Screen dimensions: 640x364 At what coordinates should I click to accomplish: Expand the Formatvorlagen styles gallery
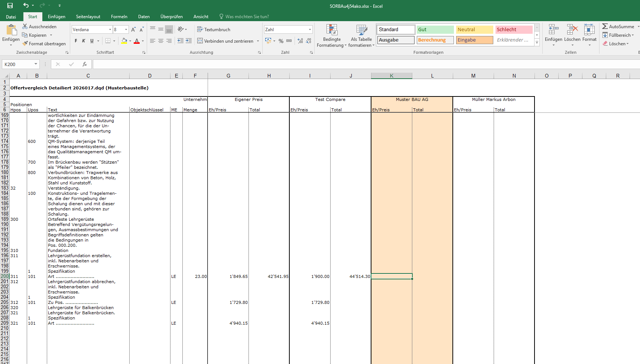[x=537, y=43]
